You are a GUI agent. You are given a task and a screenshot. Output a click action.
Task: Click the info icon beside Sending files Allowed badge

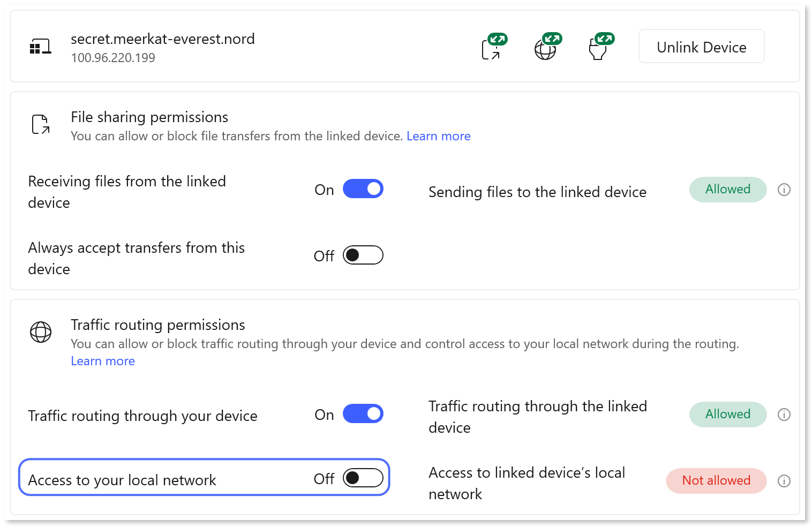pyautogui.click(x=784, y=190)
